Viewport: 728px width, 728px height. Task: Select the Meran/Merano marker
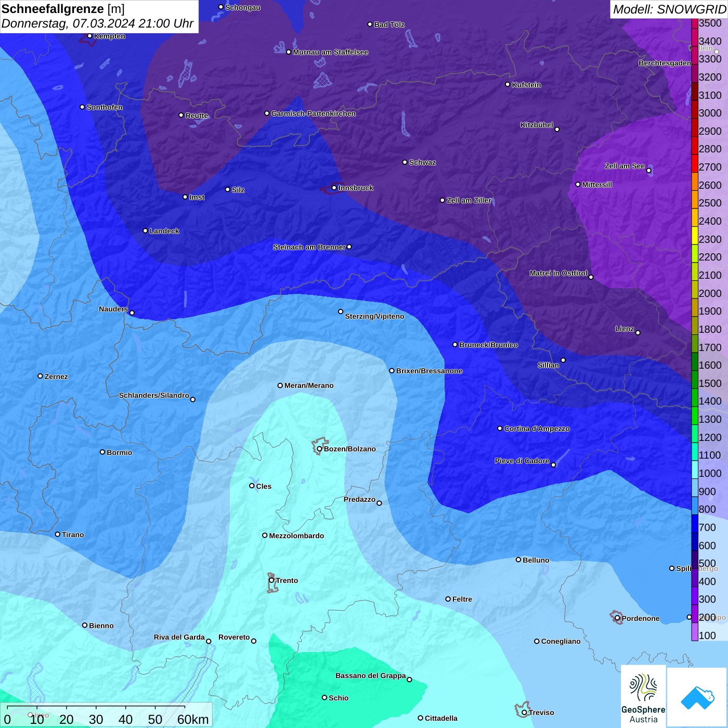[280, 385]
